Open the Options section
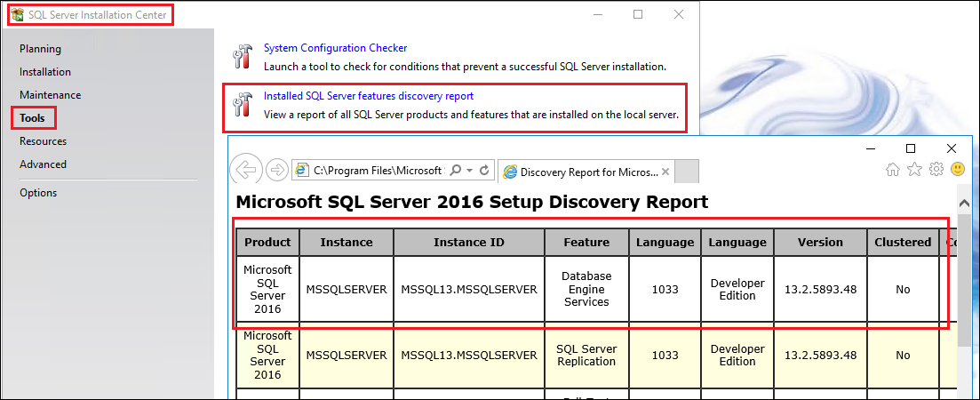This screenshot has width=980, height=400. pyautogui.click(x=38, y=193)
